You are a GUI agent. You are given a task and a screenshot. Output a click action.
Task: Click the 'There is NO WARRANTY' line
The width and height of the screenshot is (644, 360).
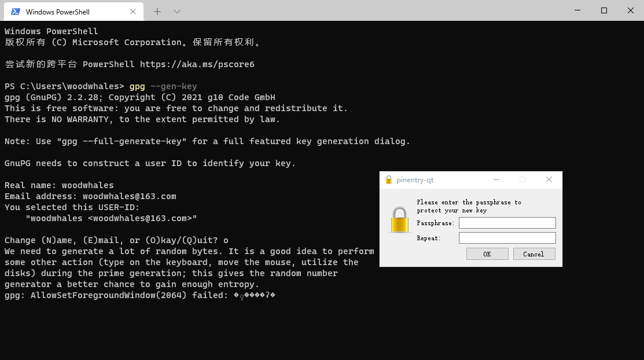tap(142, 120)
